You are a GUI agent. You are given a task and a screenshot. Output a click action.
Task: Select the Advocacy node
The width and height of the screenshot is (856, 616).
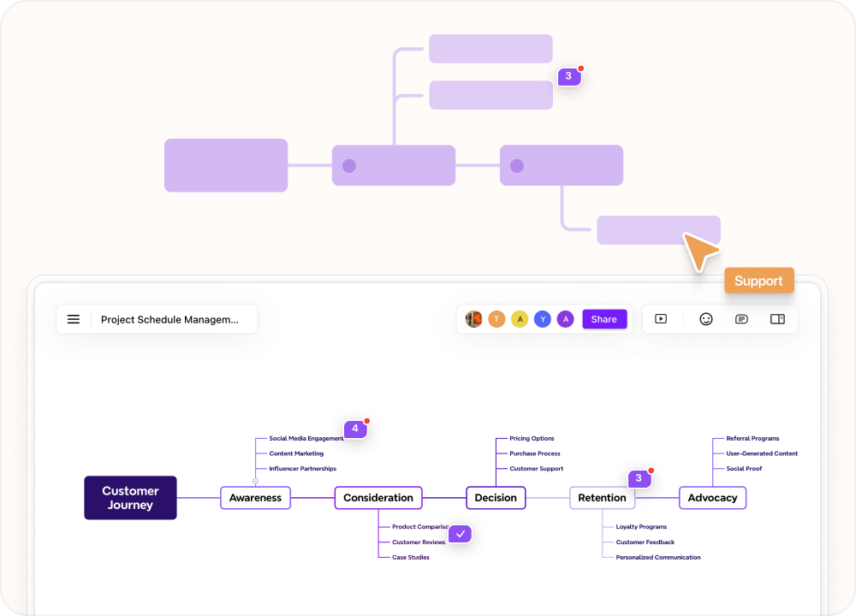click(x=712, y=498)
